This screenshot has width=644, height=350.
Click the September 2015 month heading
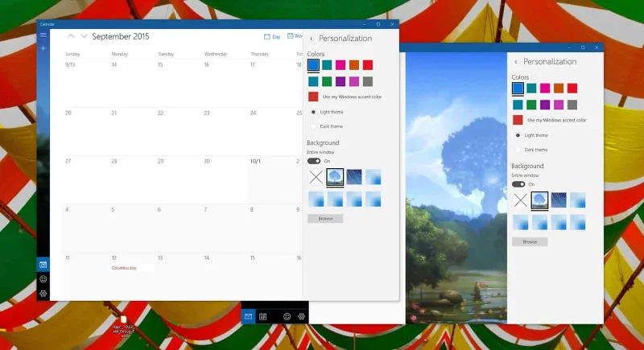(120, 36)
